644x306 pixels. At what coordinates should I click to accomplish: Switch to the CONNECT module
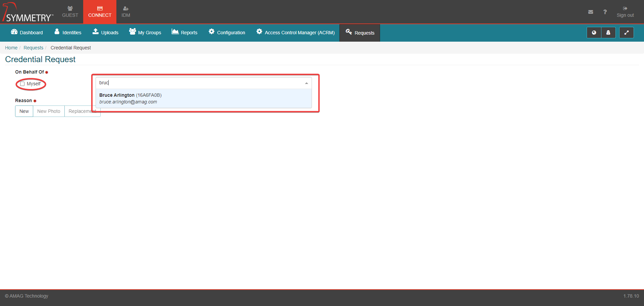100,12
